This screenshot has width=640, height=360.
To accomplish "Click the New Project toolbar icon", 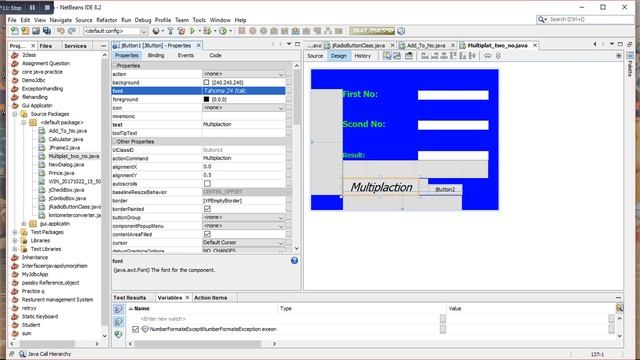I will click(x=25, y=31).
